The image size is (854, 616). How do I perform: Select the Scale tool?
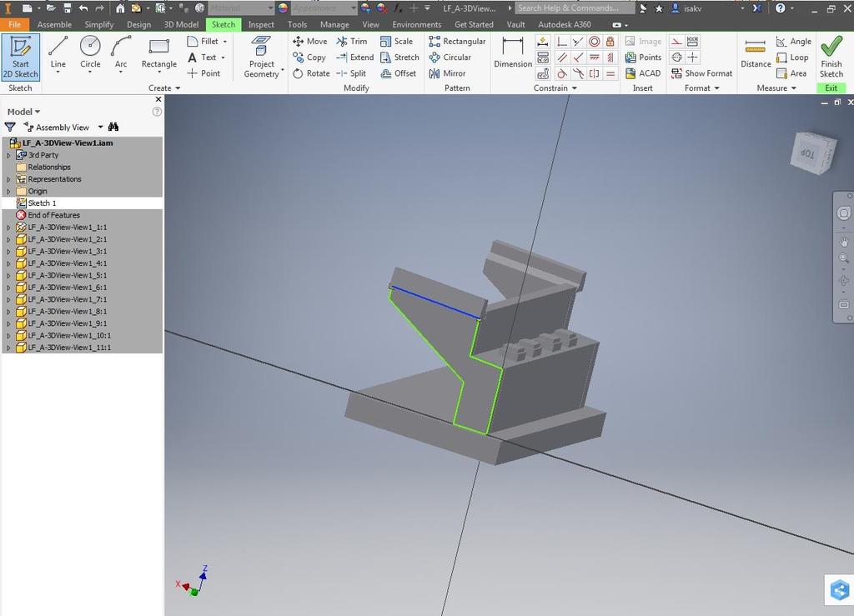click(x=396, y=42)
